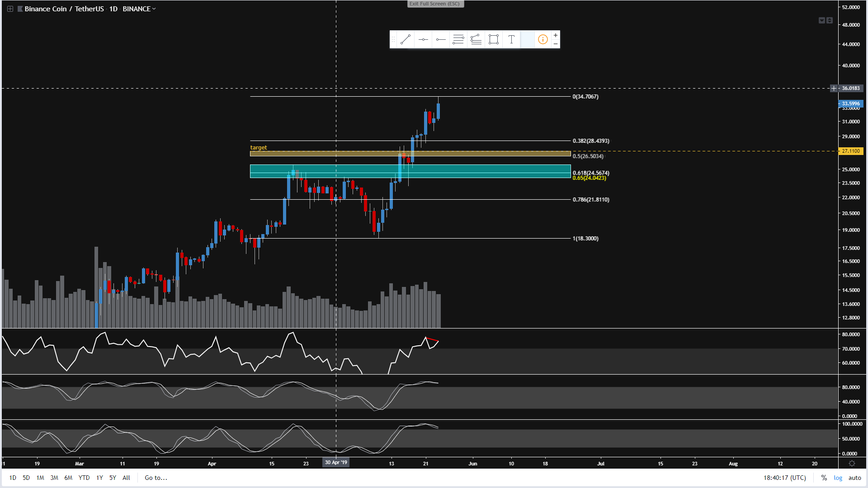Select the Trend-Based Fib Extension tool
This screenshot has height=488, width=868.
click(x=476, y=40)
